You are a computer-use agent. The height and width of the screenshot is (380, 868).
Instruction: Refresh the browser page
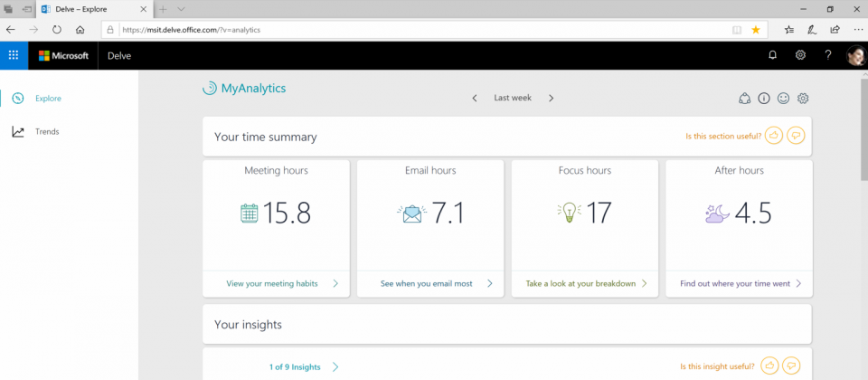pos(56,30)
